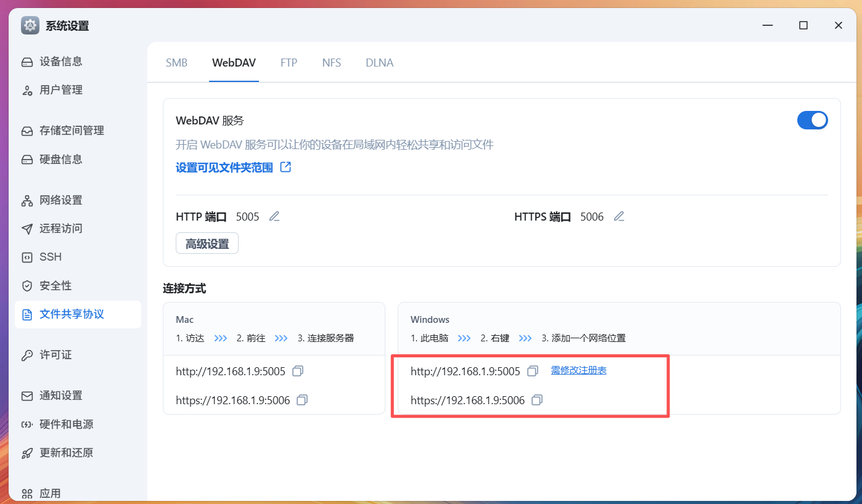The height and width of the screenshot is (504, 862).
Task: Select the DLNA tab
Action: coord(379,63)
